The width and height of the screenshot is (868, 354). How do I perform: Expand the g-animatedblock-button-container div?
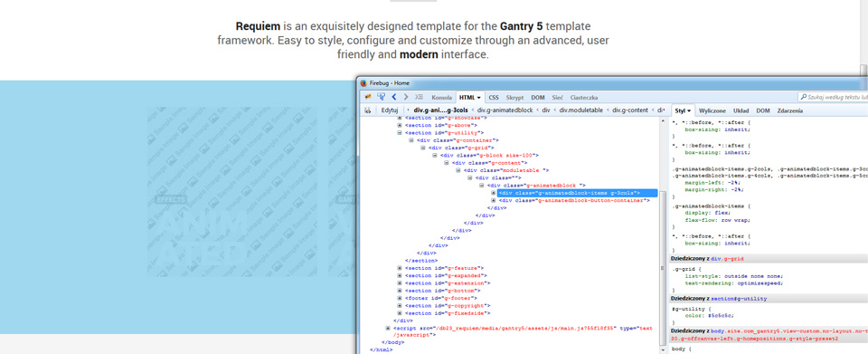point(494,201)
